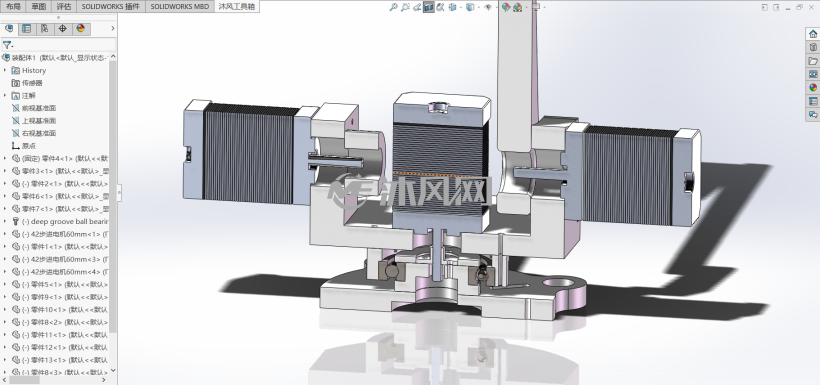Switch to the SOLIDWORKS 插件 tab
The image size is (820, 385).
(110, 7)
